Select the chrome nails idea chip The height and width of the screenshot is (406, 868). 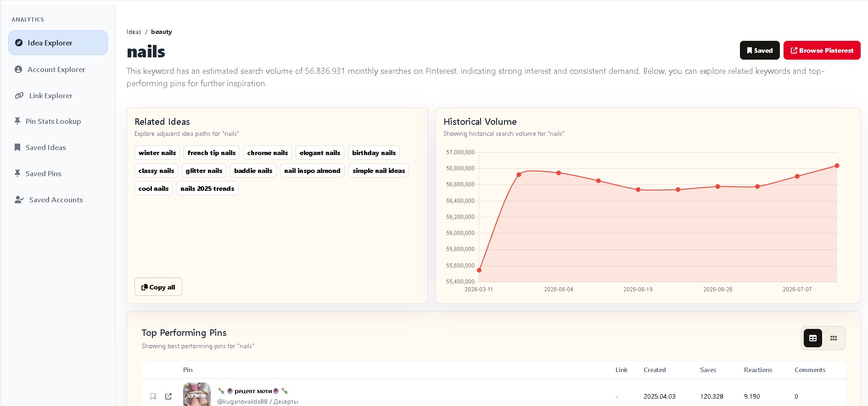268,153
